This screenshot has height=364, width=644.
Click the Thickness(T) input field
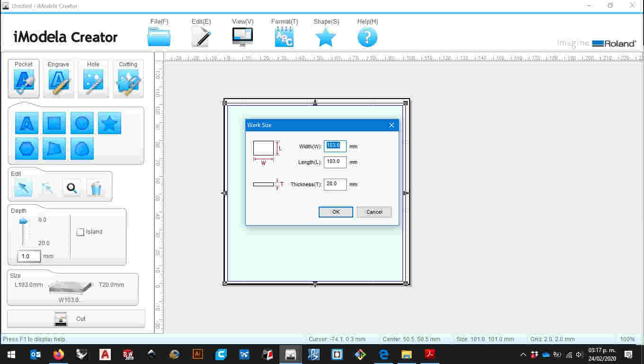tap(335, 184)
